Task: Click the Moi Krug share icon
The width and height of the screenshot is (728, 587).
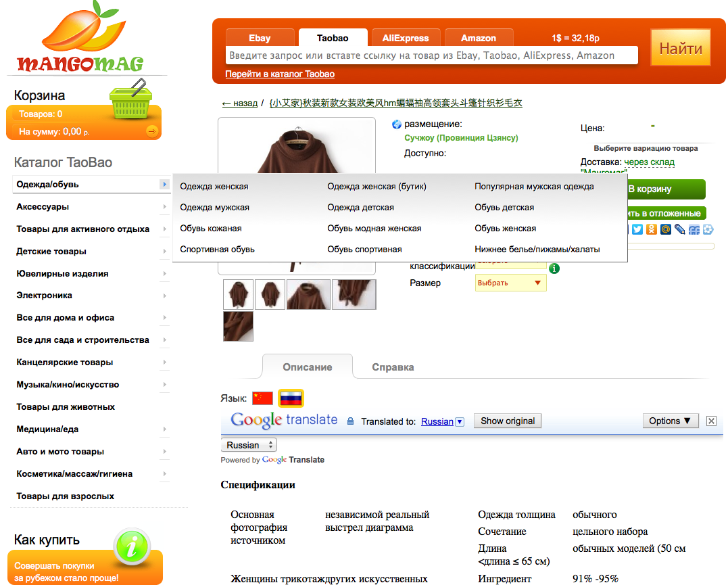Action: coord(708,229)
